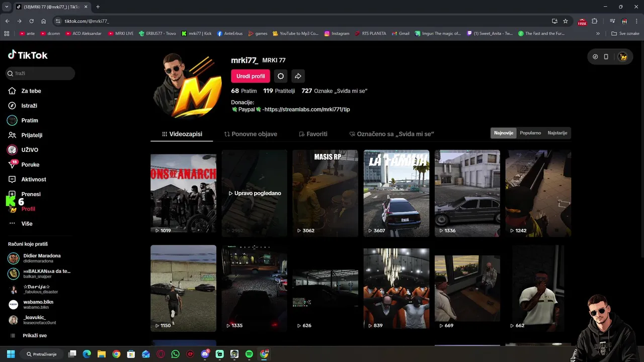Open the video with 626 views
The height and width of the screenshot is (362, 644).
tap(326, 288)
